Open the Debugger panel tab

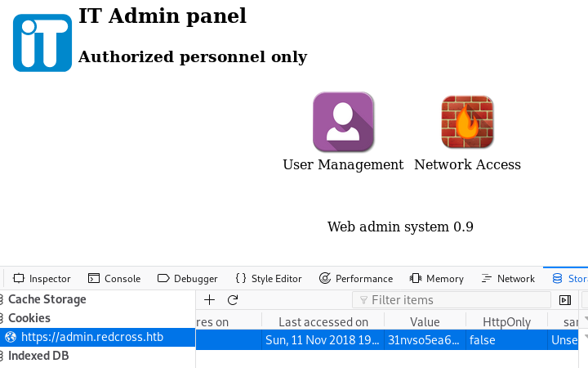coord(187,279)
